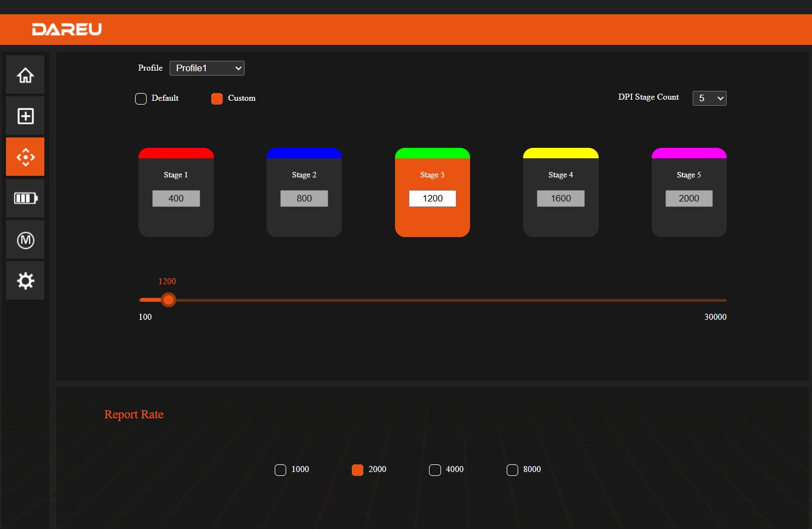Screen dimensions: 812x529
Task: Open the DPI Stage Count dropdown
Action: (x=709, y=98)
